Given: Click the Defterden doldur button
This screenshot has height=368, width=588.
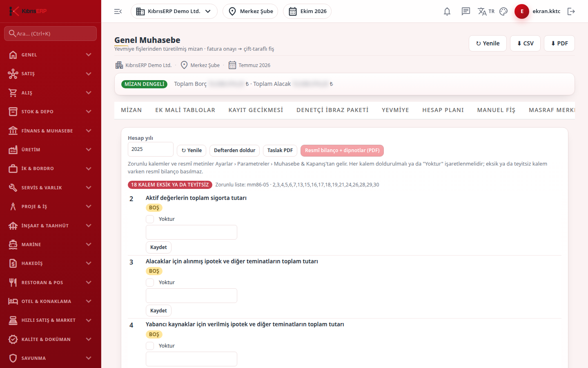Looking at the screenshot, I should [234, 150].
